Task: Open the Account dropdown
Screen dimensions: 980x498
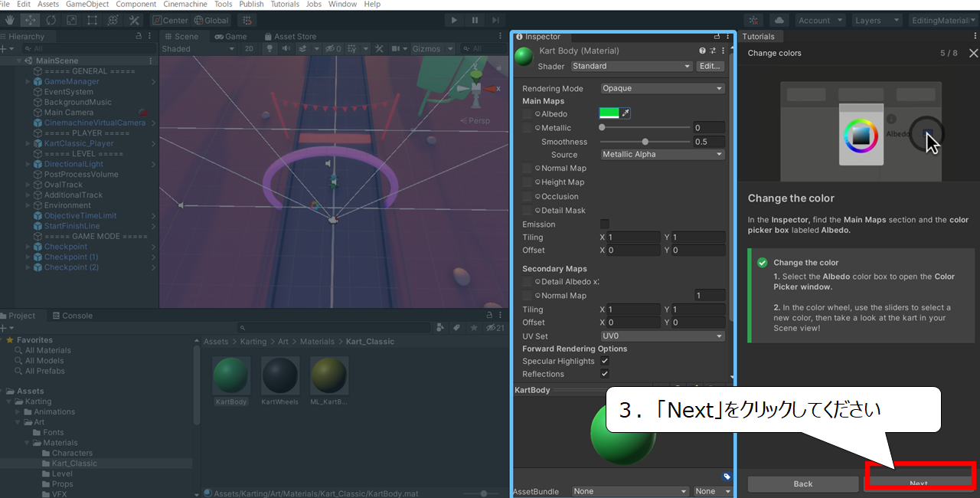Action: tap(820, 21)
